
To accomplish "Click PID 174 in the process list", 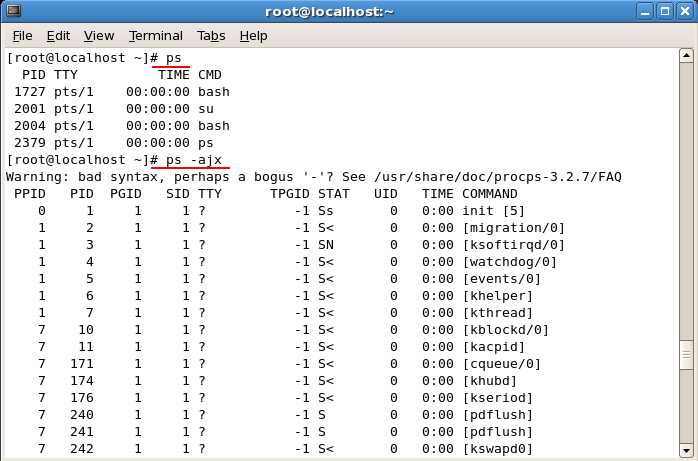I will [82, 381].
